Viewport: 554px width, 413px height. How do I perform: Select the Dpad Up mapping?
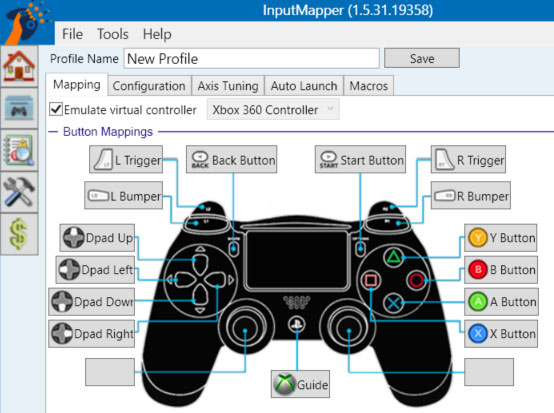tap(97, 238)
